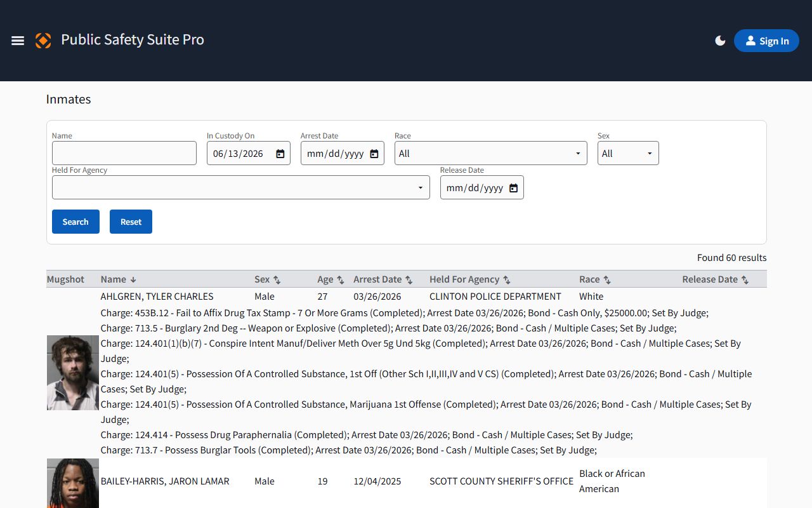Expand the Held For Agency dropdown
Image resolution: width=812 pixels, height=508 pixels.
241,187
